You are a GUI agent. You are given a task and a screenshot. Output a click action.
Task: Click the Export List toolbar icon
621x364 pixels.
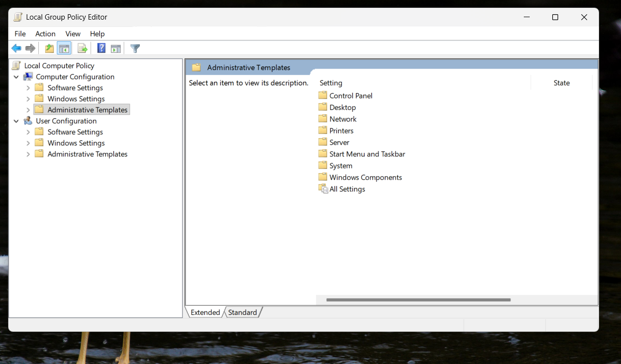[82, 48]
